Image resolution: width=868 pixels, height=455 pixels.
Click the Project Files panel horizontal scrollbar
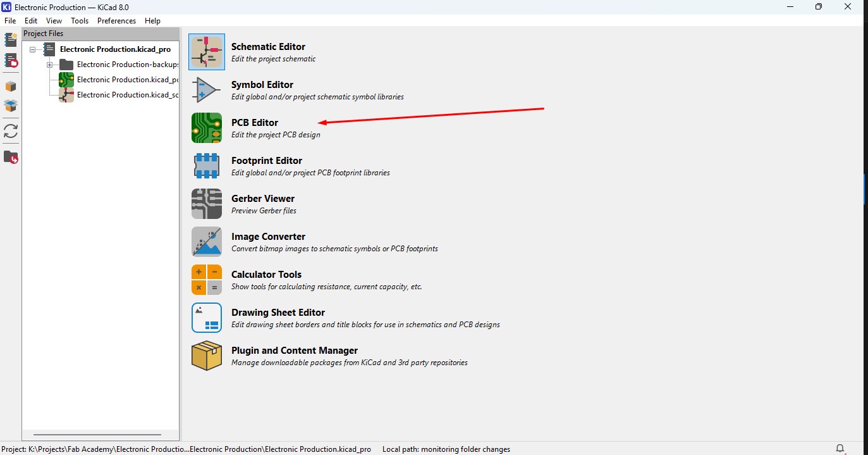pyautogui.click(x=97, y=435)
